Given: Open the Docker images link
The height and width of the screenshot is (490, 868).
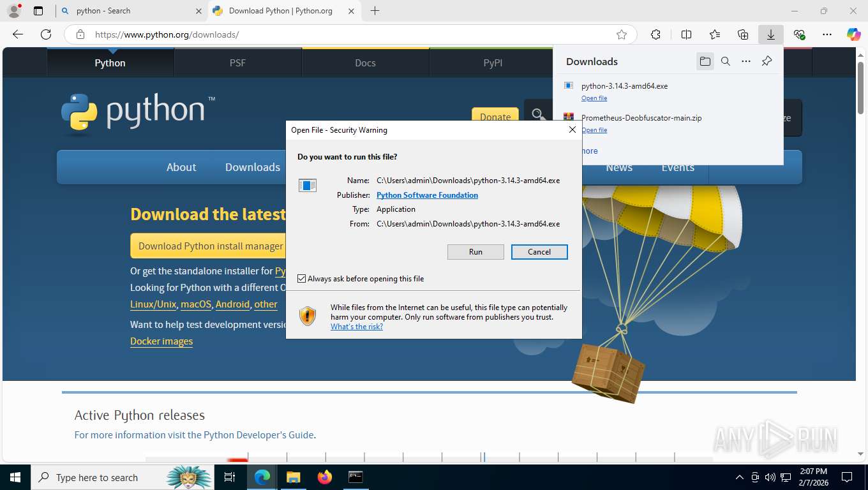Looking at the screenshot, I should (161, 341).
